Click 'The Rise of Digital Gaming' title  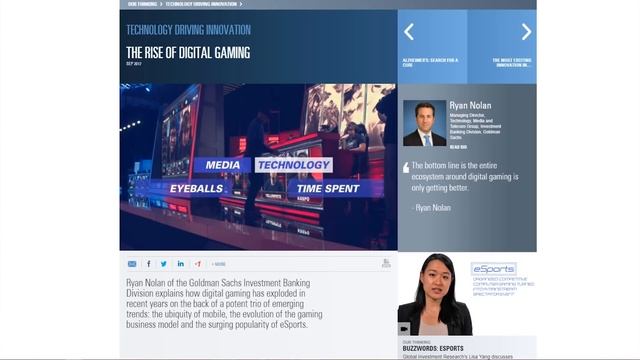[188, 53]
